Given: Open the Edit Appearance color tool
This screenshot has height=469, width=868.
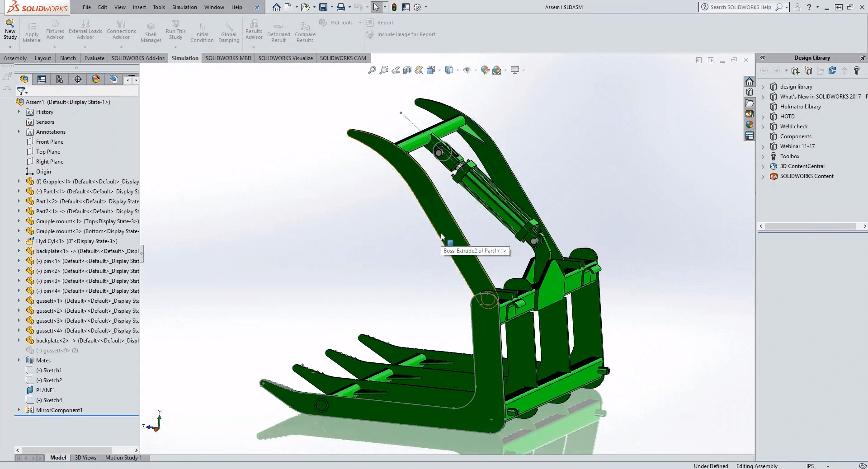Looking at the screenshot, I should click(x=485, y=70).
